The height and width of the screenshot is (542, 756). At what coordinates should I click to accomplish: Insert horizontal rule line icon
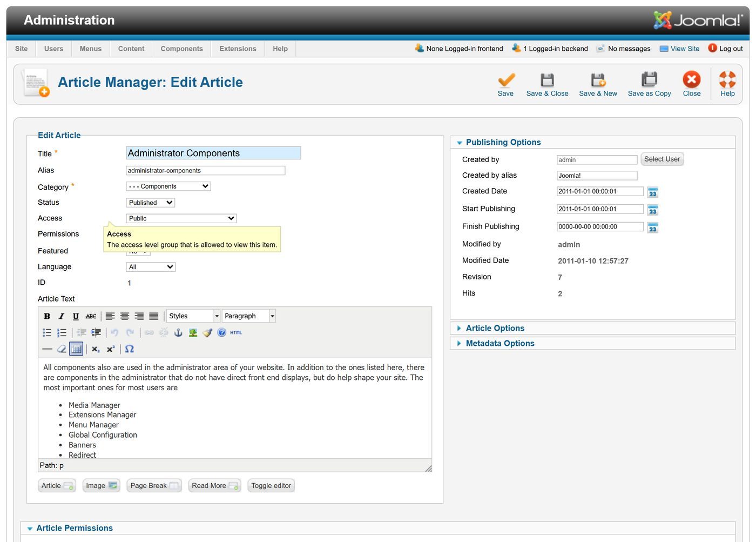click(x=47, y=349)
